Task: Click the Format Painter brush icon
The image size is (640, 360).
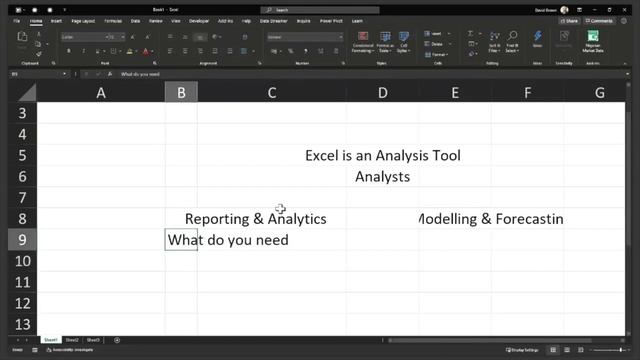Action: coord(38,54)
